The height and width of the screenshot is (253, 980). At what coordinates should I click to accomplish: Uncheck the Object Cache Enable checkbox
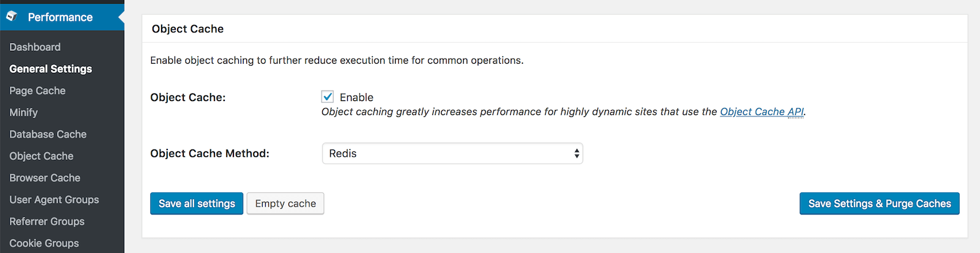[x=328, y=97]
